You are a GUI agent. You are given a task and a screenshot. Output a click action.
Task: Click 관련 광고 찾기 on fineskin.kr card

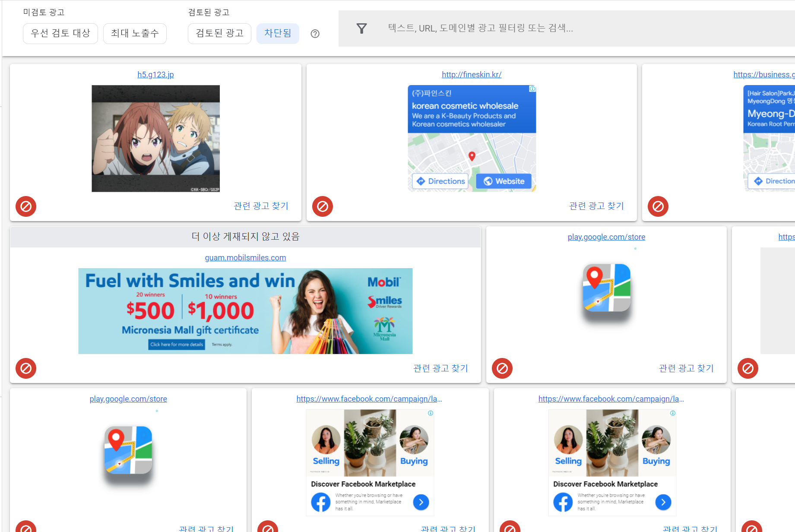click(596, 206)
